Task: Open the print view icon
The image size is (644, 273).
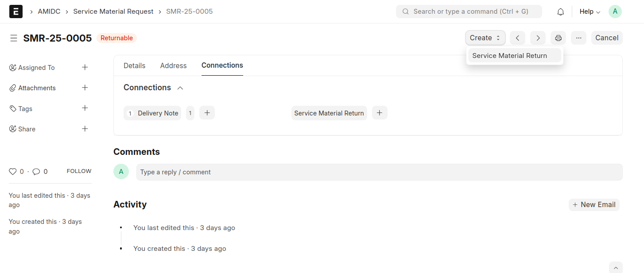Action: click(558, 38)
